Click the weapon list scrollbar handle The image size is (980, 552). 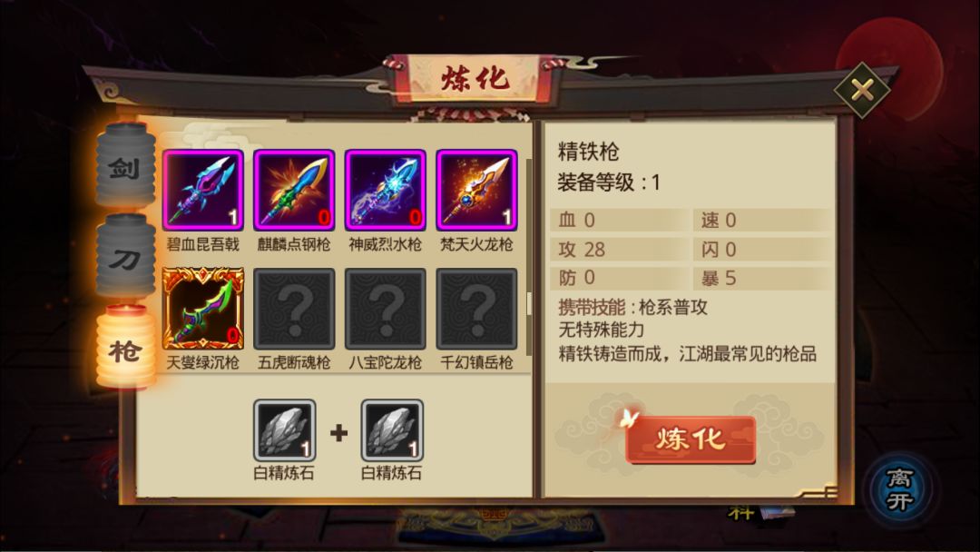(529, 304)
